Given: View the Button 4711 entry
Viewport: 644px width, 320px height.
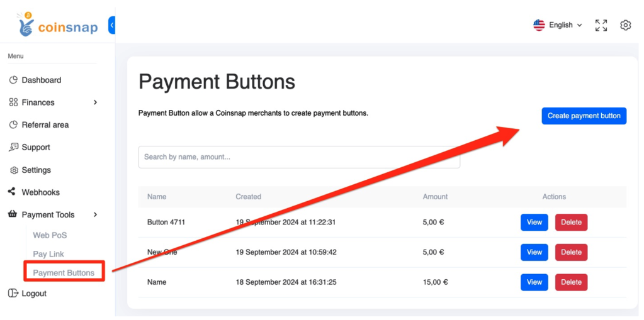Looking at the screenshot, I should pyautogui.click(x=534, y=223).
